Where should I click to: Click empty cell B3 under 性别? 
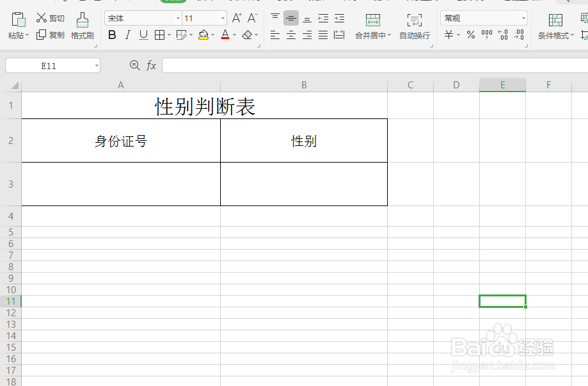(x=304, y=184)
